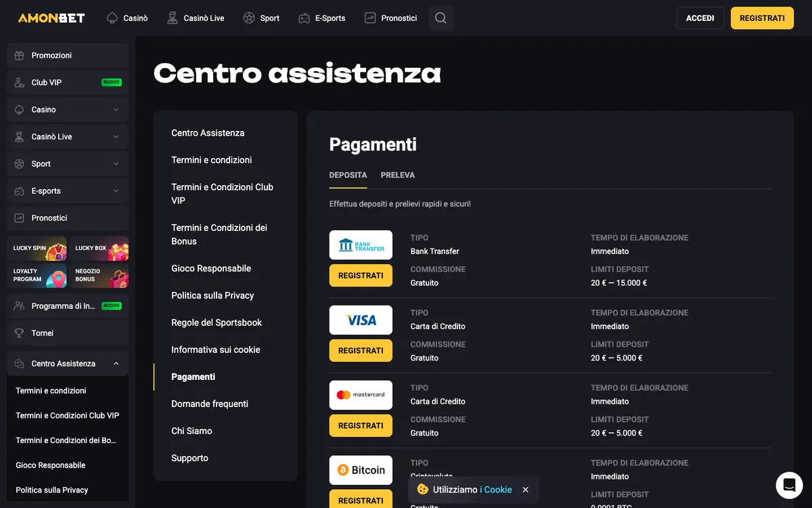Click REGISTRATI under Bank Transfer
This screenshot has height=508, width=812.
(x=361, y=276)
